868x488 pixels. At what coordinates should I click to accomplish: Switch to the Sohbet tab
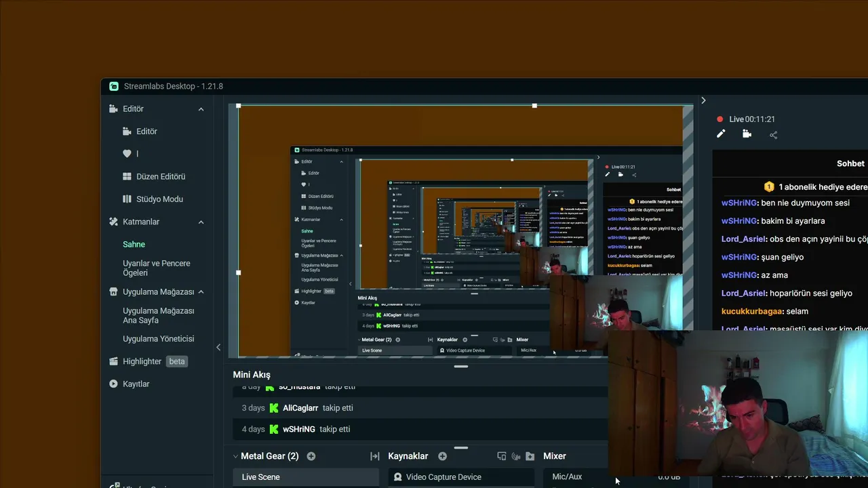(x=850, y=163)
